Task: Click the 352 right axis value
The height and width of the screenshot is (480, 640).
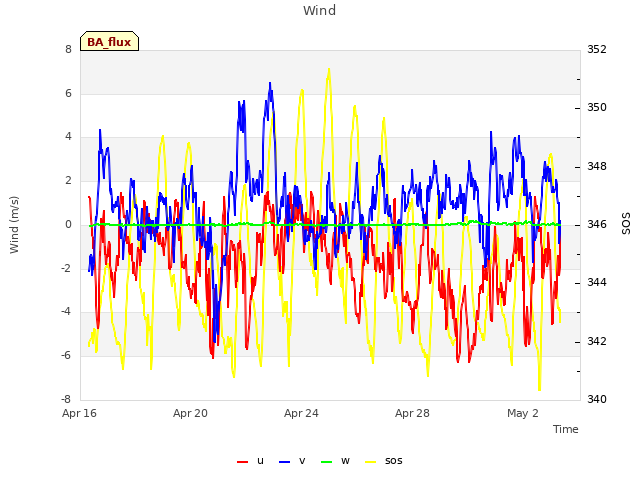Action: pos(597,49)
